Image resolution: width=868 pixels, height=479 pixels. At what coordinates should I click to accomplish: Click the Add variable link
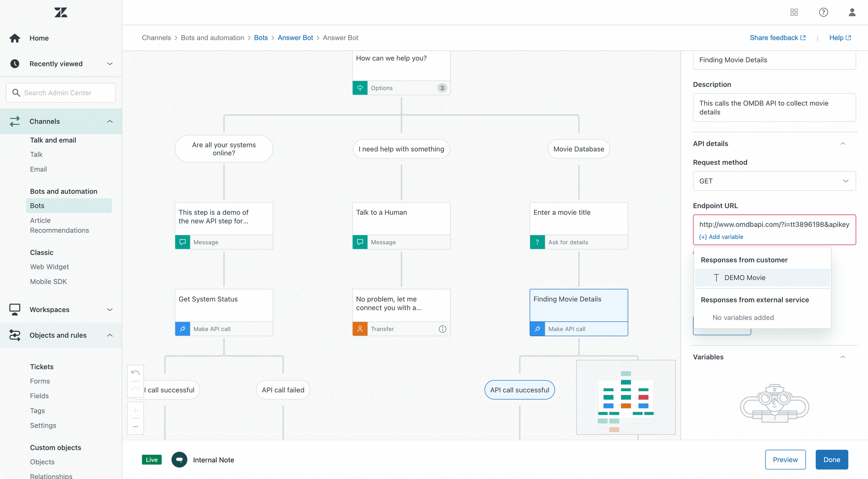(x=721, y=237)
